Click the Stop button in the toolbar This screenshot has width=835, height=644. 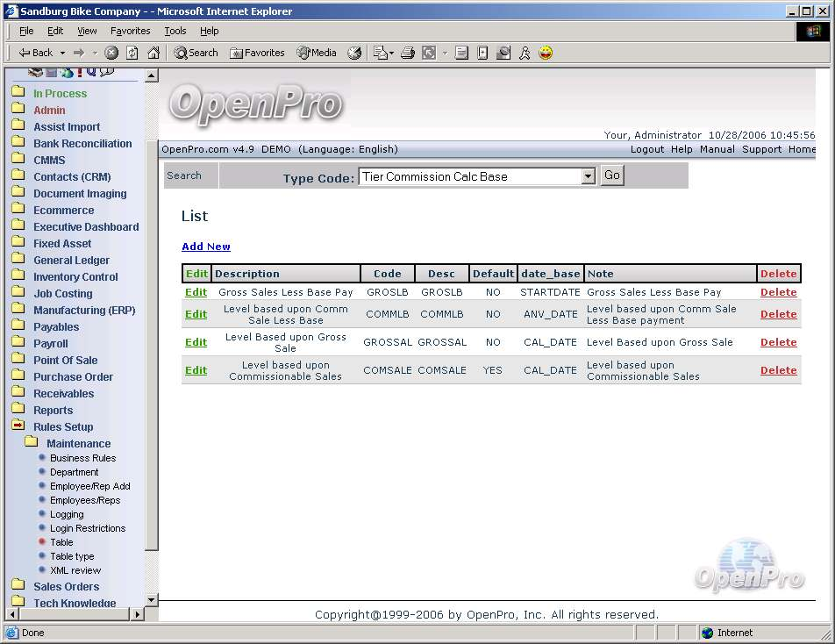pyautogui.click(x=111, y=53)
